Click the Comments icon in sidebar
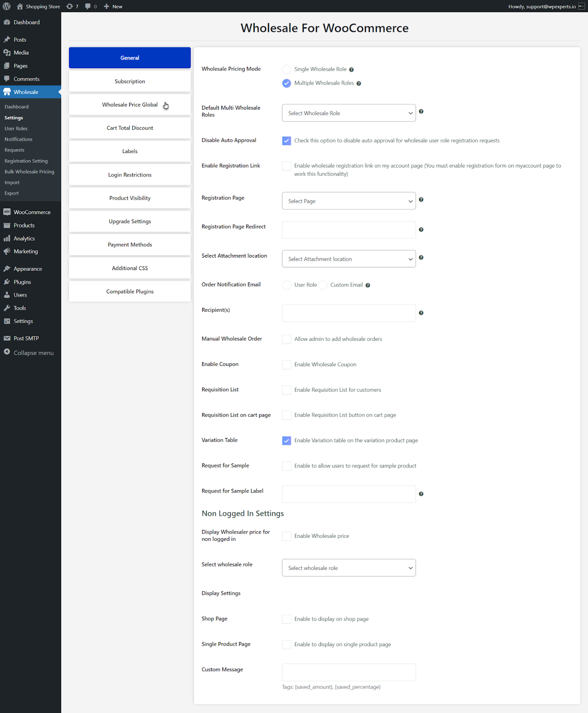The width and height of the screenshot is (588, 713). point(7,79)
